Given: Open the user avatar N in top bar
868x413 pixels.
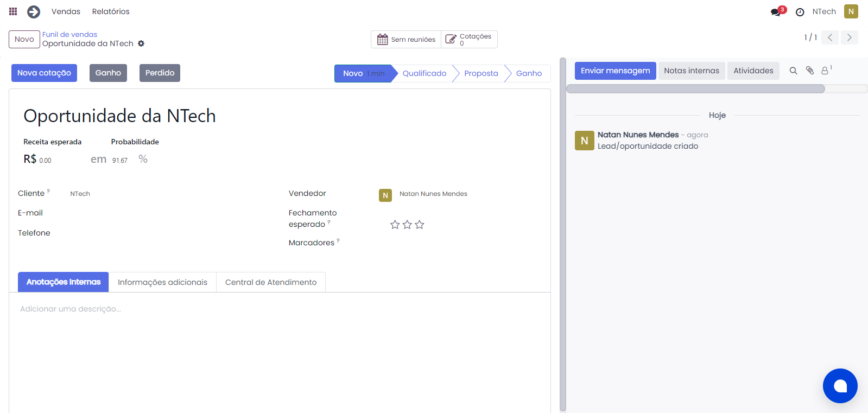Looking at the screenshot, I should pos(851,11).
